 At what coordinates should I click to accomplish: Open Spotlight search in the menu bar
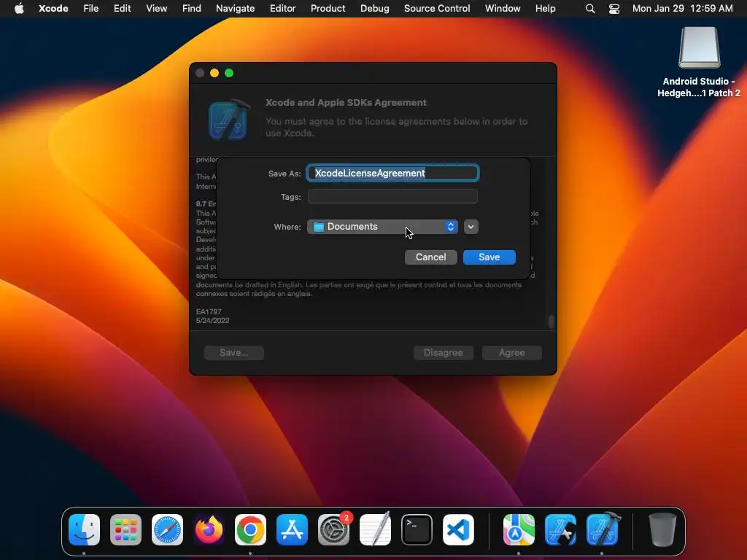click(x=589, y=9)
